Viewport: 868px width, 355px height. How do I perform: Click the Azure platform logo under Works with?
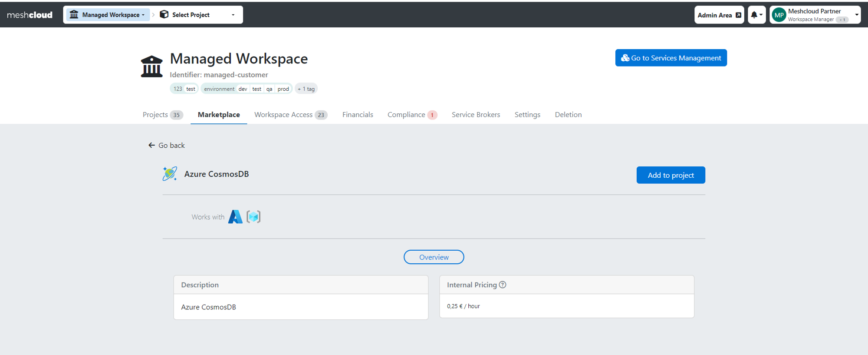pos(235,216)
